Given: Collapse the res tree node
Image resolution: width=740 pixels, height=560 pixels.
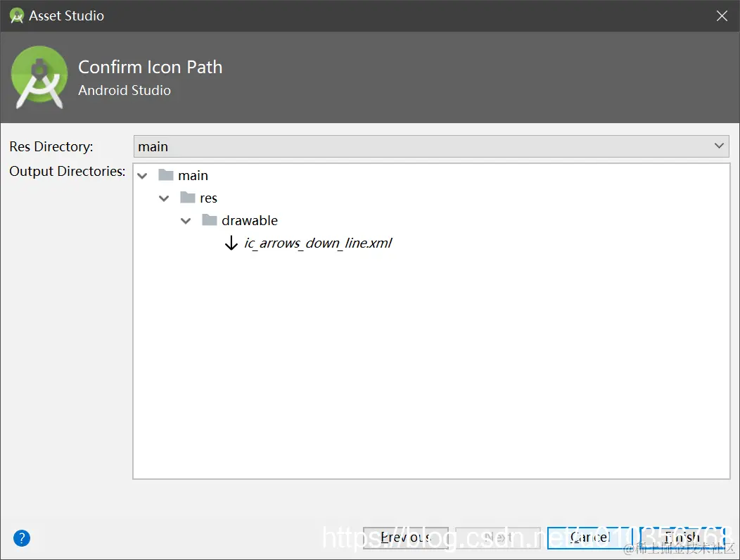Looking at the screenshot, I should (164, 198).
